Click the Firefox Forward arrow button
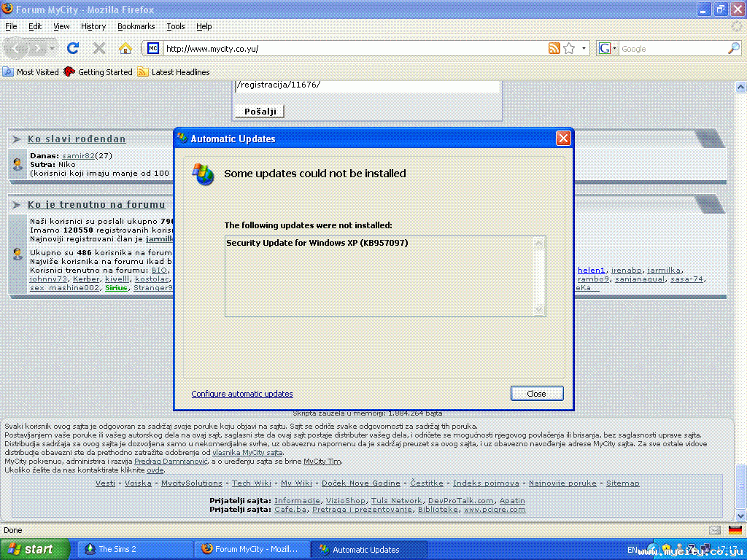747x560 pixels. tap(38, 48)
